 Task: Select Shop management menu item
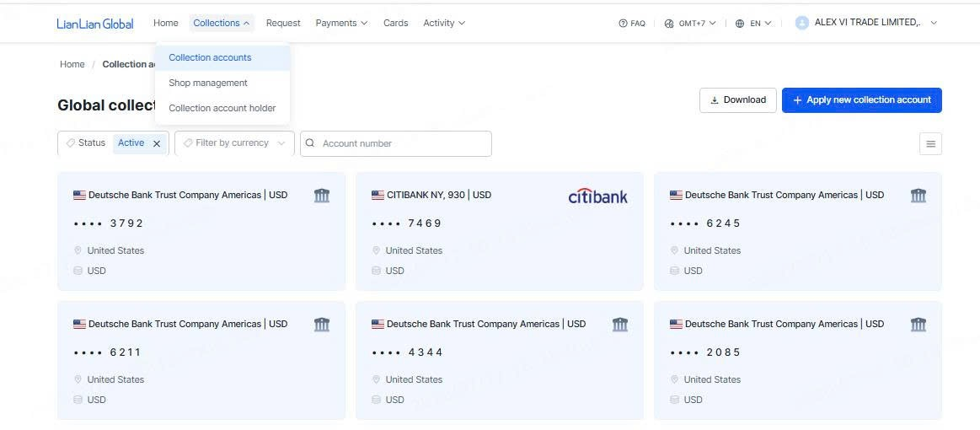222,83
